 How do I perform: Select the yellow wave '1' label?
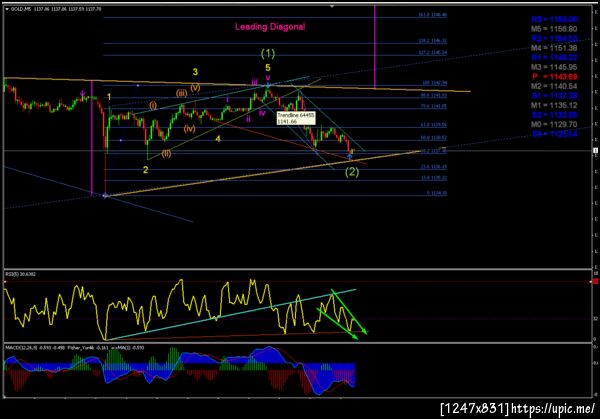109,97
